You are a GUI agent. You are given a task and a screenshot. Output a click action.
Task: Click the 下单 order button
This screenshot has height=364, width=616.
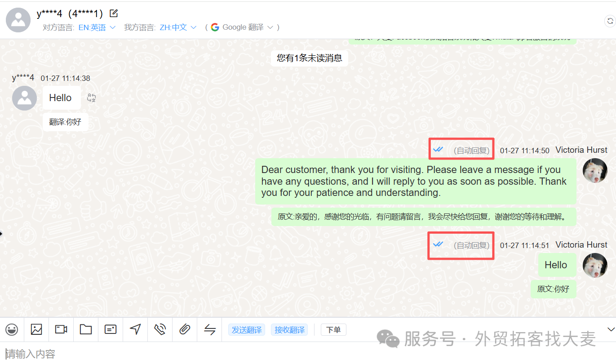pos(333,330)
